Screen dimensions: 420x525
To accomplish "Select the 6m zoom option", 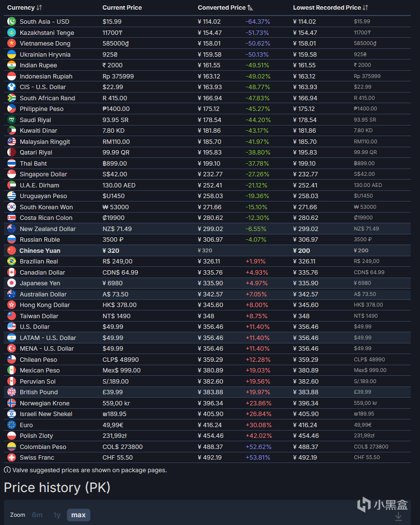I will (37, 515).
